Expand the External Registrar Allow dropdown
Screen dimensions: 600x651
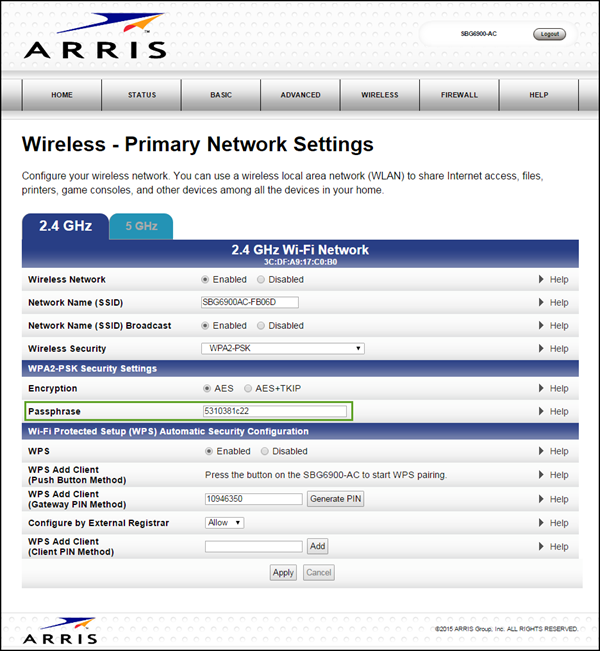pos(225,523)
